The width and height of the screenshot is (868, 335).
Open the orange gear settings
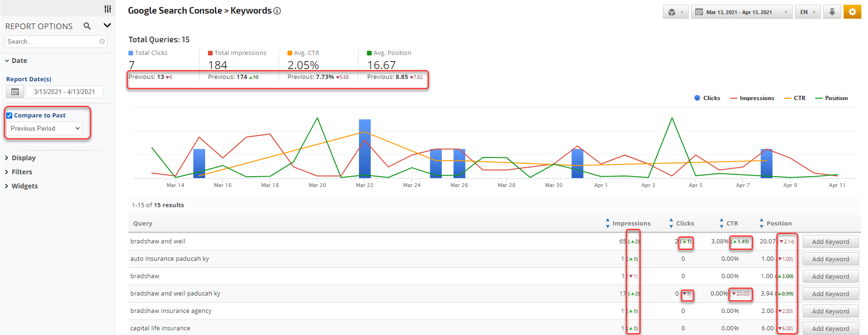pyautogui.click(x=852, y=12)
